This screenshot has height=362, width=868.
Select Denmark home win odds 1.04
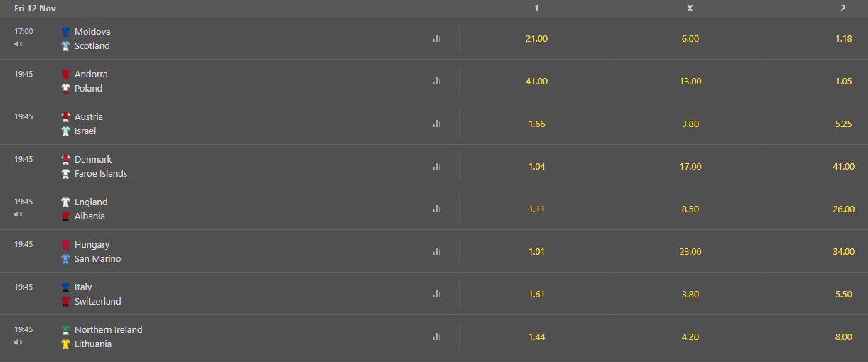(x=536, y=166)
